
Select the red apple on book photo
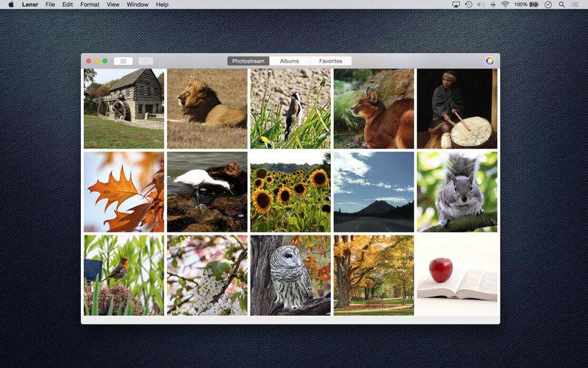457,275
